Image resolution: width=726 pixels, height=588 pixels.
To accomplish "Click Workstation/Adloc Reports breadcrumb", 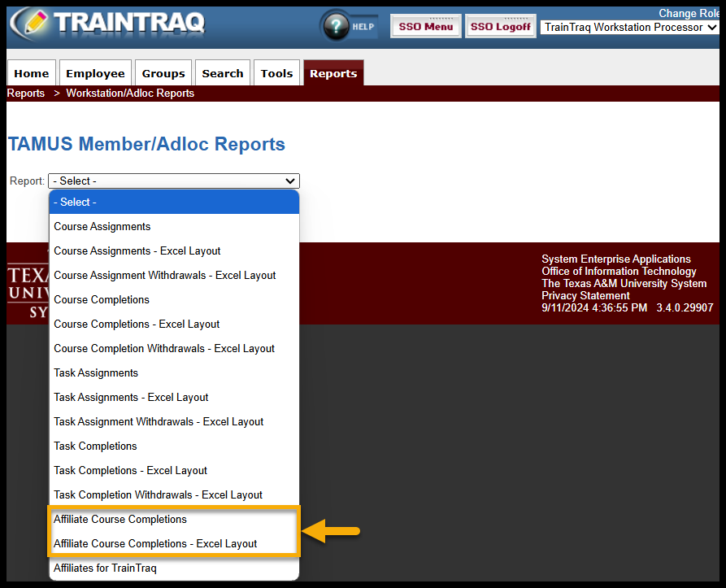I will [130, 93].
